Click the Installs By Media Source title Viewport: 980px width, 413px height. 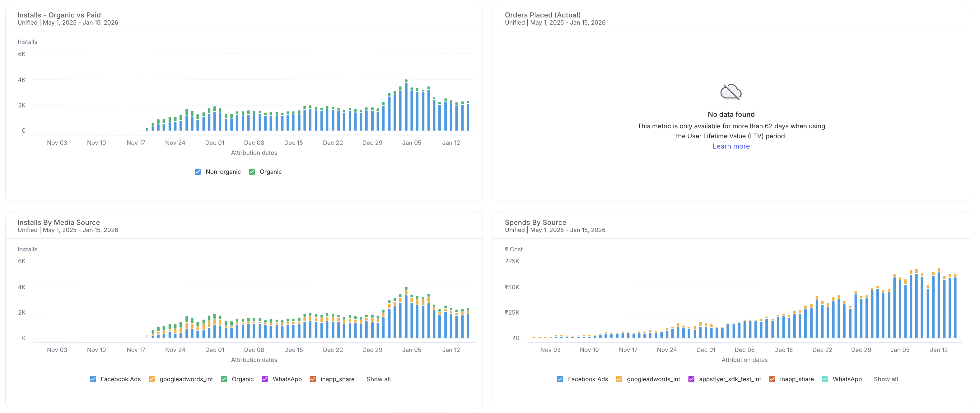(58, 222)
